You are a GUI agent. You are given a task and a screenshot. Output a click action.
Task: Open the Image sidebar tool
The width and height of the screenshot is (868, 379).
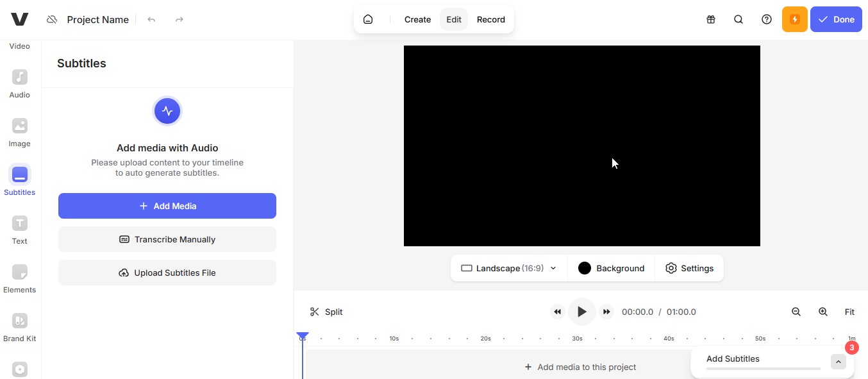[x=20, y=132]
